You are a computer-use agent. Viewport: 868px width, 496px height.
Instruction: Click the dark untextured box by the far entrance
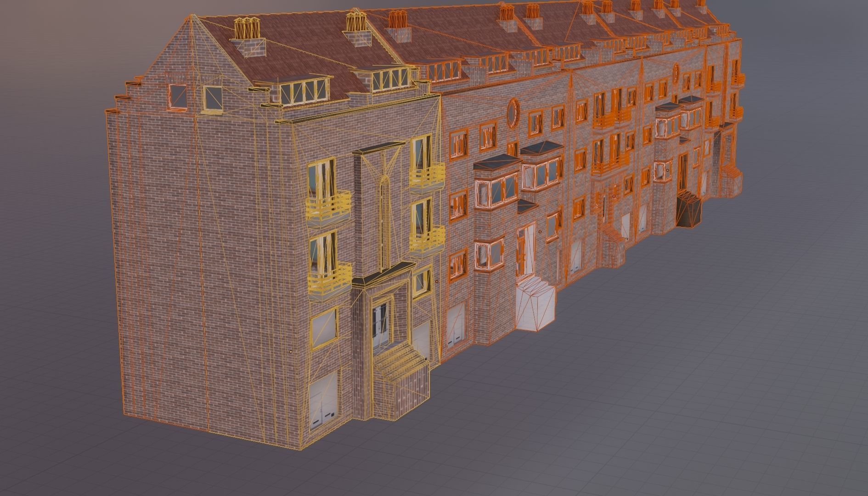pyautogui.click(x=689, y=209)
